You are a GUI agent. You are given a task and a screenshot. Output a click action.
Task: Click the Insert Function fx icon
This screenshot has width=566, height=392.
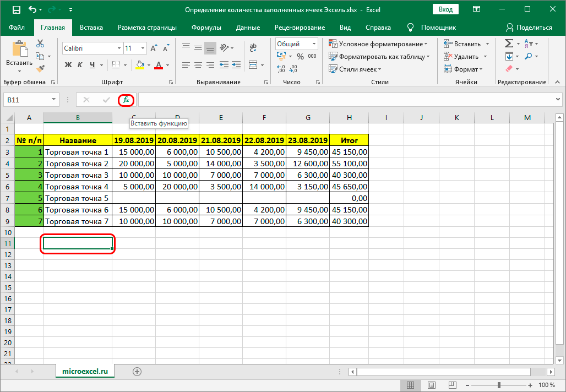126,100
